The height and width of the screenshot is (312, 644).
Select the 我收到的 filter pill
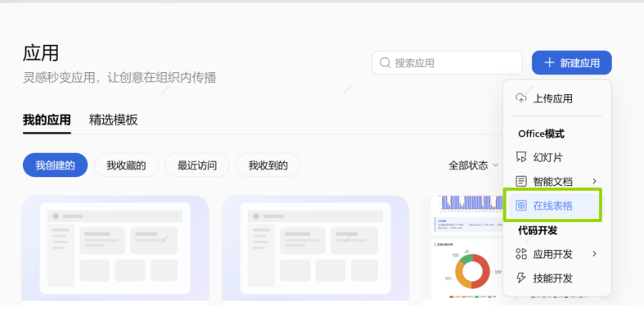pyautogui.click(x=268, y=165)
